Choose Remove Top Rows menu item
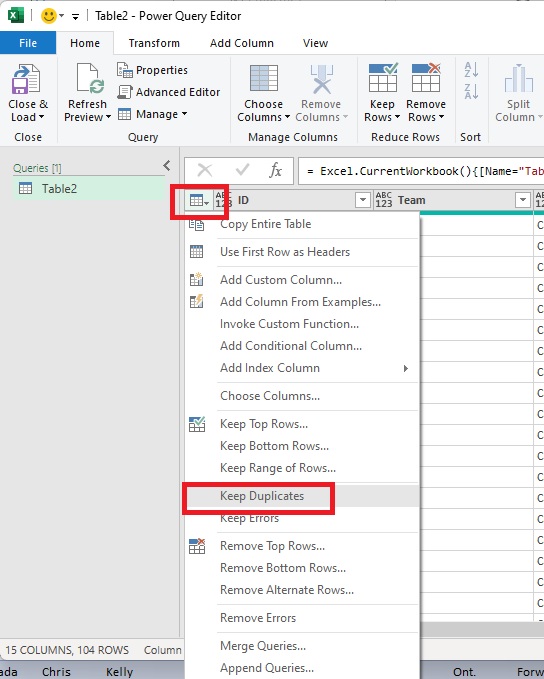Screen dimensions: 544x679 [302, 546]
